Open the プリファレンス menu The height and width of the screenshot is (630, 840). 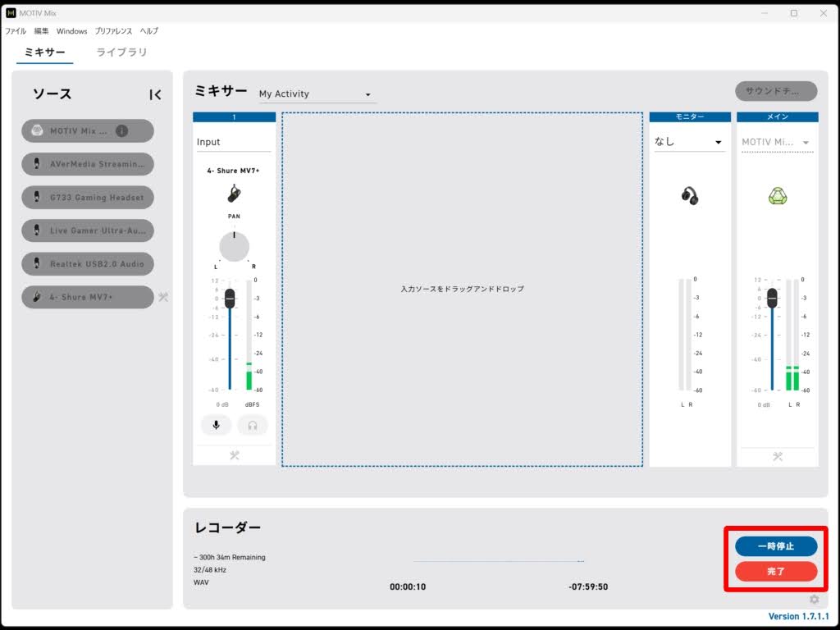(x=113, y=31)
